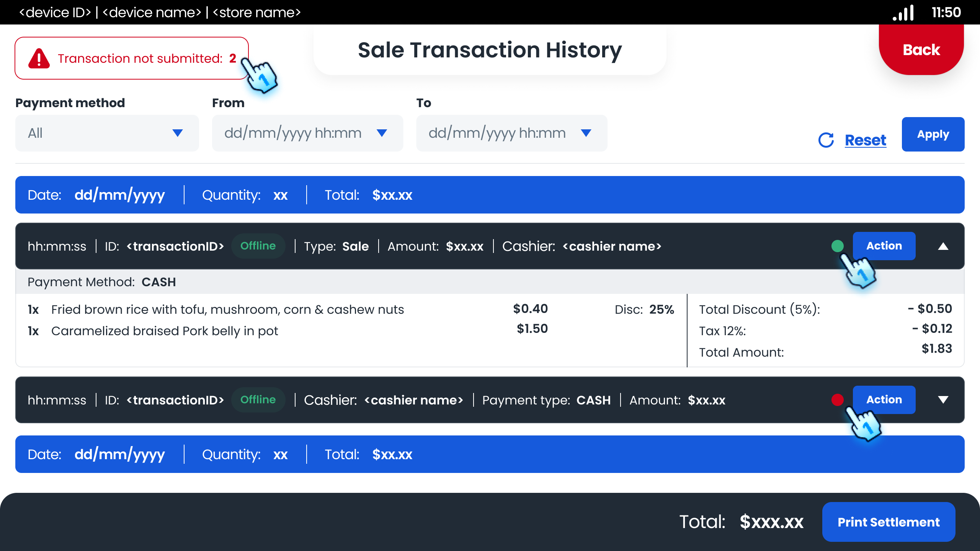Click the red warning triangle icon
Image resolution: width=980 pixels, height=551 pixels.
coord(39,58)
